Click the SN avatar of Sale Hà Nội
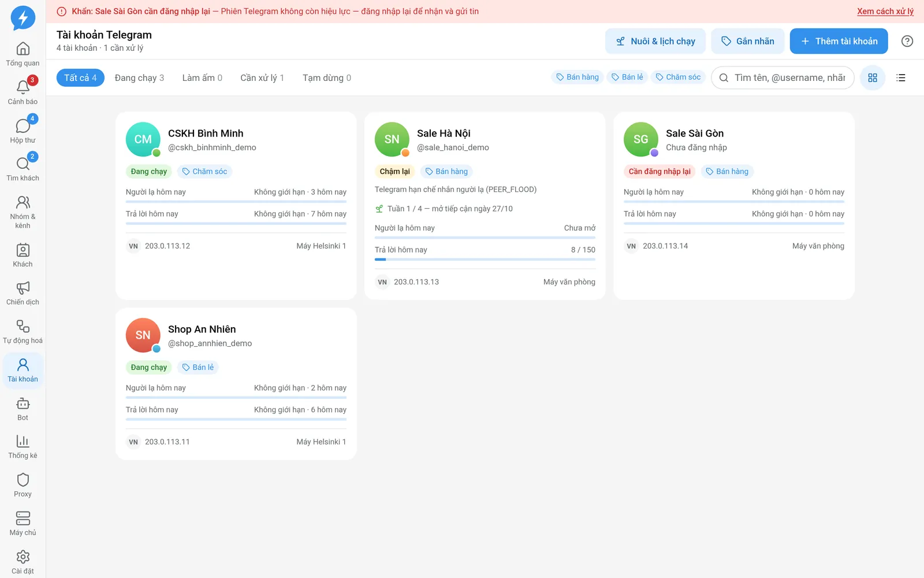This screenshot has width=924, height=578. 392,139
